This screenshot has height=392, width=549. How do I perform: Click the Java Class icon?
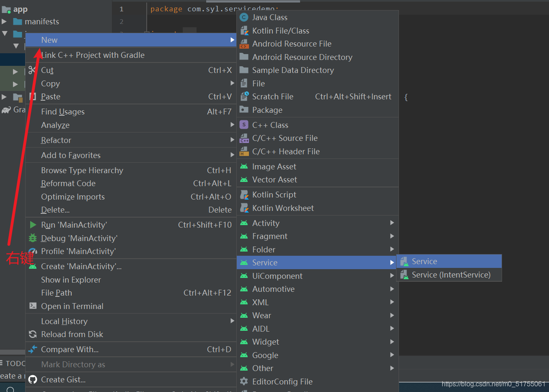244,17
